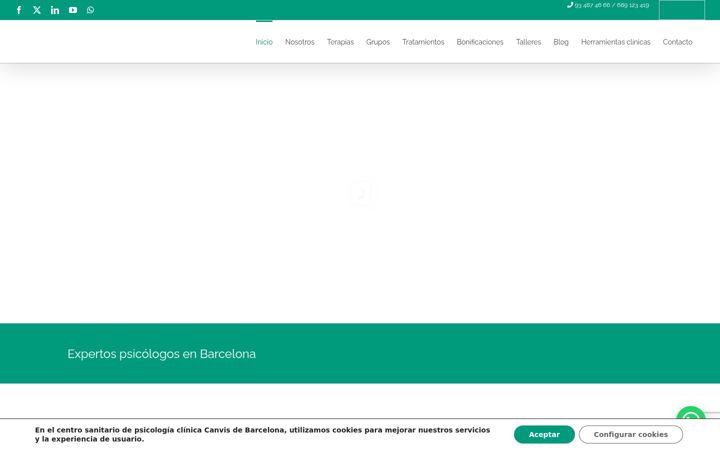Go to the Inicio menu item
720x450 pixels.
pos(264,42)
